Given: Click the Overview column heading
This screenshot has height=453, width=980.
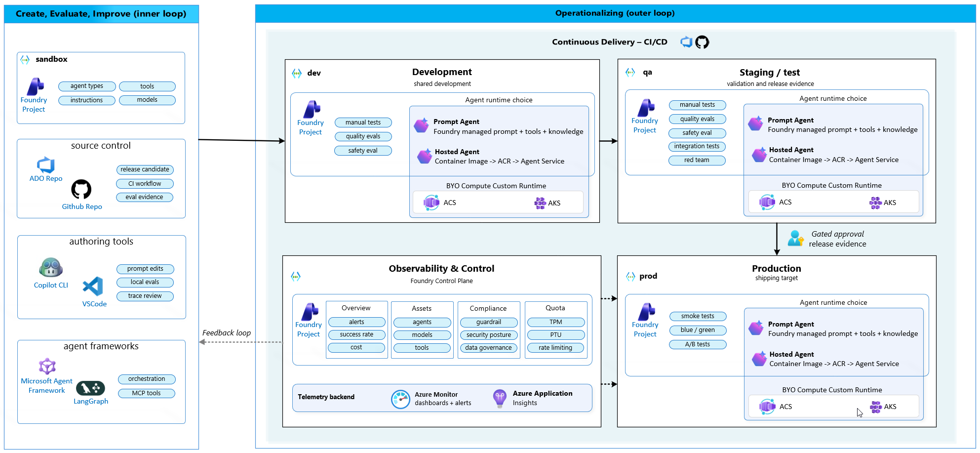Looking at the screenshot, I should 356,308.
